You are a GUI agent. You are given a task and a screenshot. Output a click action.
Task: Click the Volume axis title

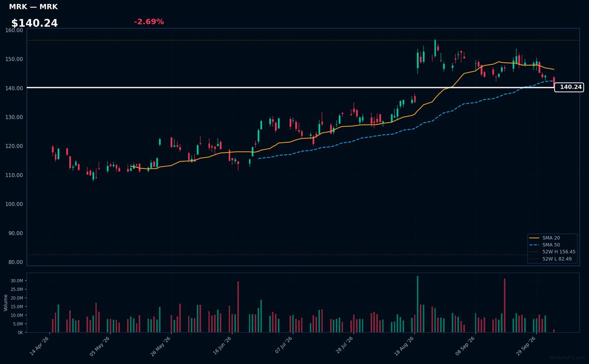(x=5, y=303)
